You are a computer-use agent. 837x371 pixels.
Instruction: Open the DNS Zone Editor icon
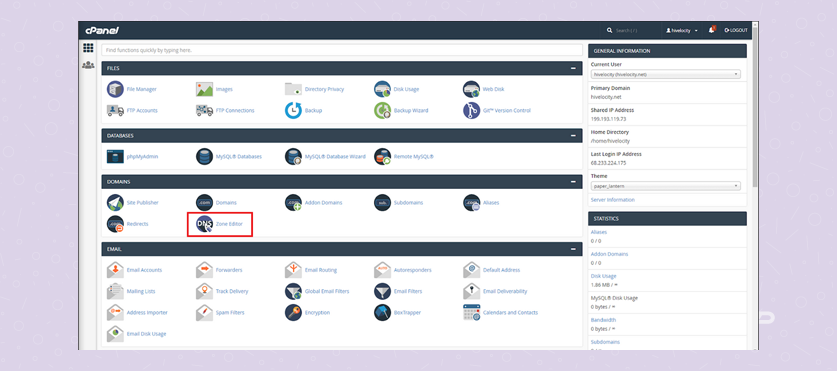(204, 224)
